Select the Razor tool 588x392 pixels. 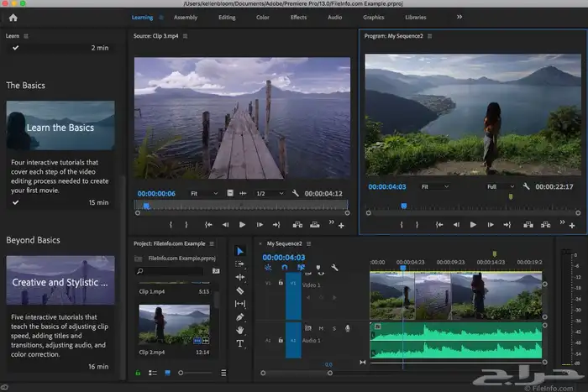click(x=240, y=290)
